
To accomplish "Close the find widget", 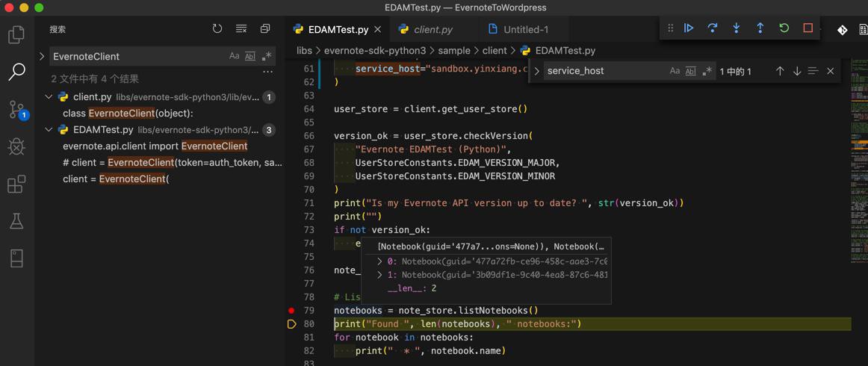I will [x=831, y=71].
